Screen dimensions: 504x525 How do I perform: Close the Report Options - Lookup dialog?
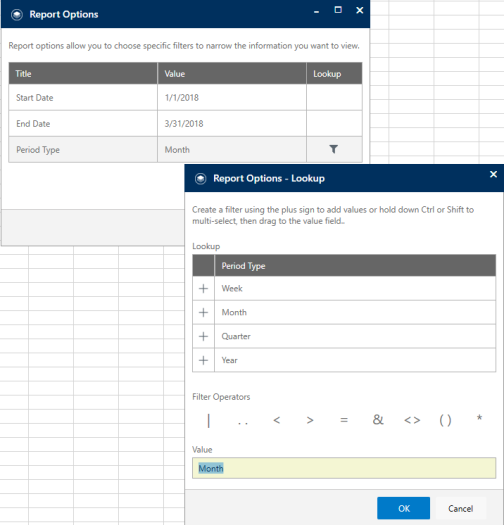coord(493,174)
